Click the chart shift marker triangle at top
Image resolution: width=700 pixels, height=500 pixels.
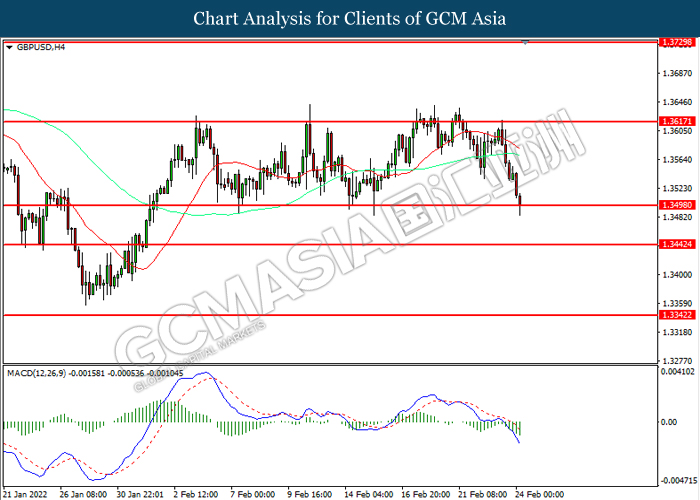click(525, 43)
